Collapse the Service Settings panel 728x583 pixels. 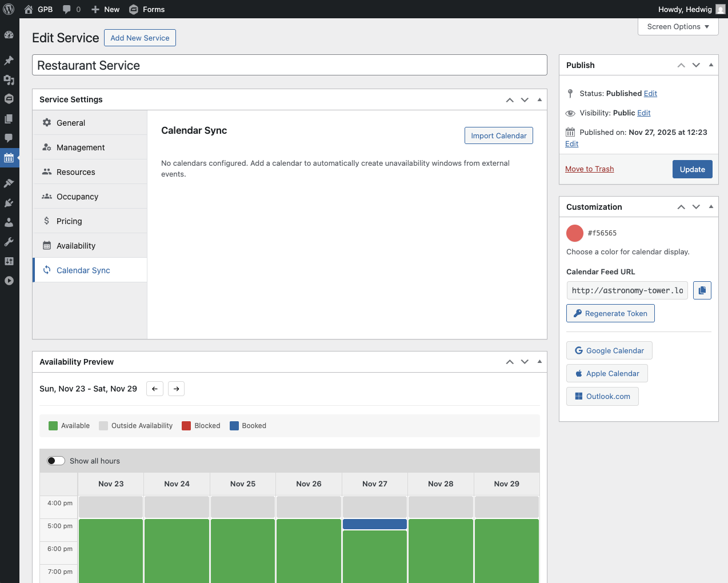coord(539,99)
